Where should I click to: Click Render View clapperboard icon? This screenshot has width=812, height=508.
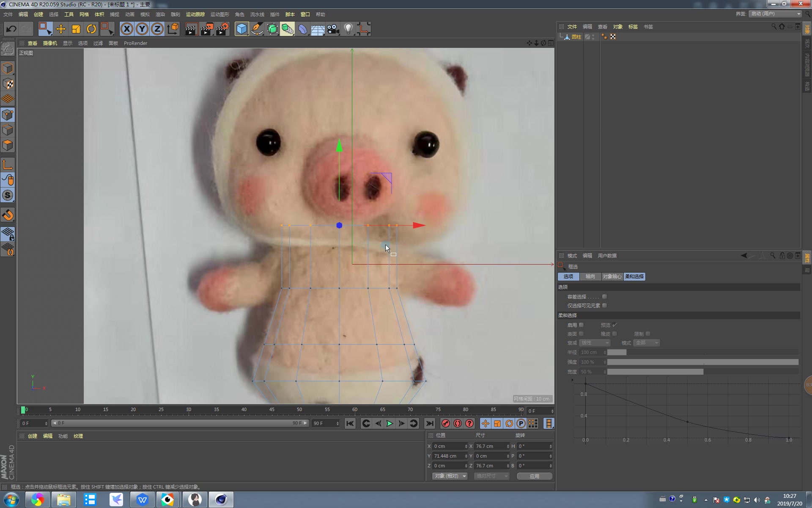(191, 29)
